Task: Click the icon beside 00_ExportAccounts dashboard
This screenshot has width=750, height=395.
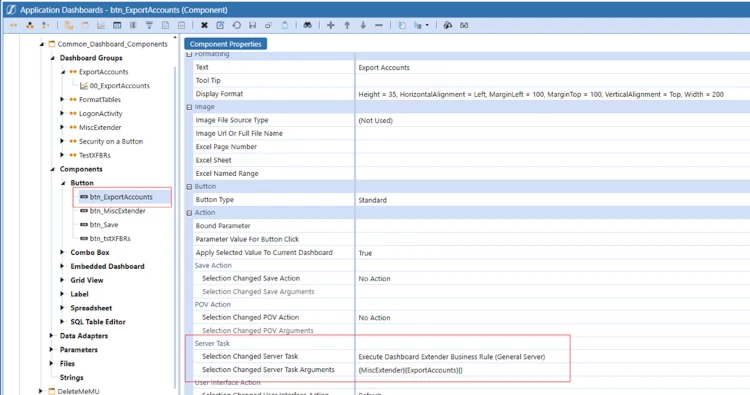Action: (x=84, y=86)
